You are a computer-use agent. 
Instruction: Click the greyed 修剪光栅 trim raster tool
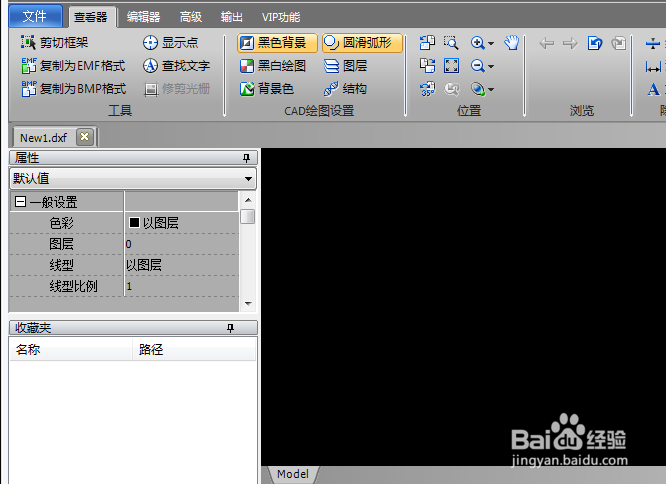tap(176, 89)
